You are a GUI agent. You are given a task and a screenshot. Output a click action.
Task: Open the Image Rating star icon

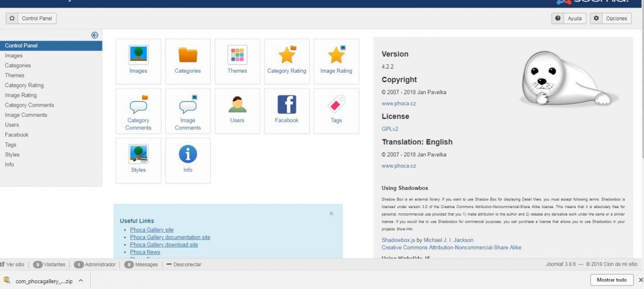337,61
